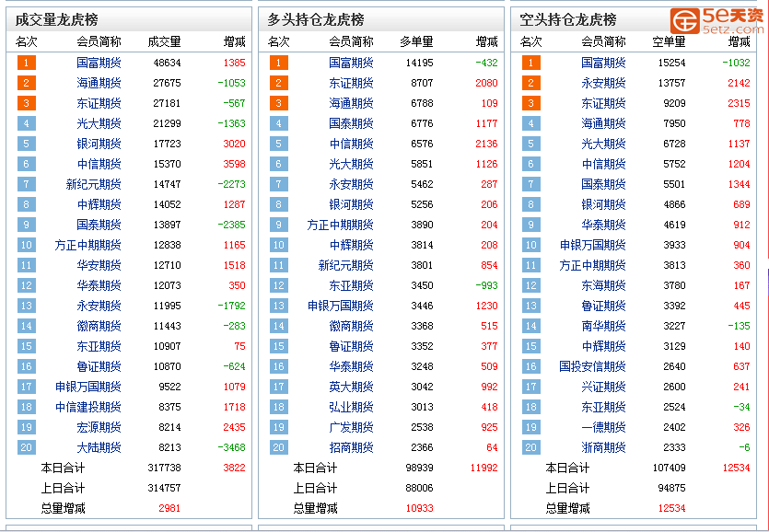Viewport: 769px width, 532px height.
Task: Open 一德期货 link in 空头持仓龙虎榜
Action: (x=604, y=427)
